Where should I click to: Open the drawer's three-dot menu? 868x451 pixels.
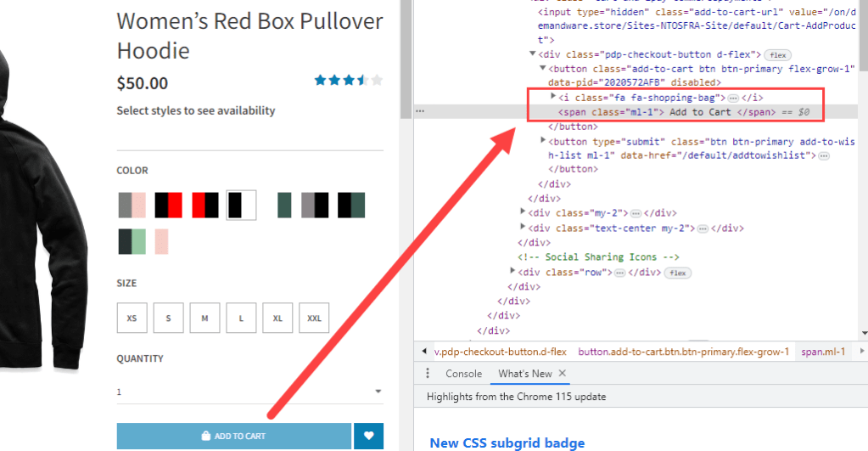[x=428, y=374]
